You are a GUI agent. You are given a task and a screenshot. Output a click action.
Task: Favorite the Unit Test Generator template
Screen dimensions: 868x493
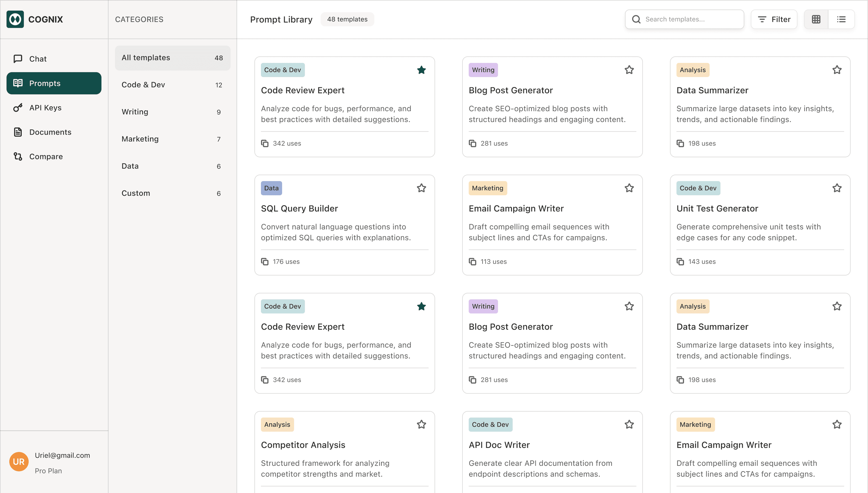(837, 188)
